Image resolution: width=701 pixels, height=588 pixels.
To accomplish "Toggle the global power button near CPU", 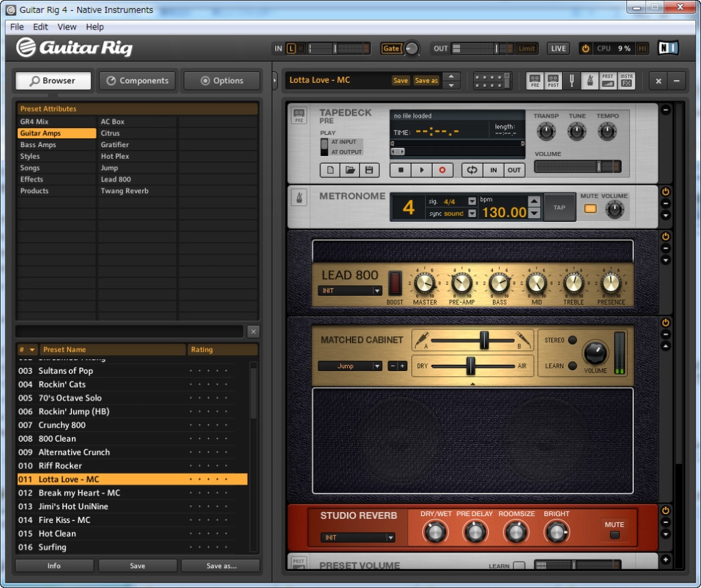I will tap(585, 49).
